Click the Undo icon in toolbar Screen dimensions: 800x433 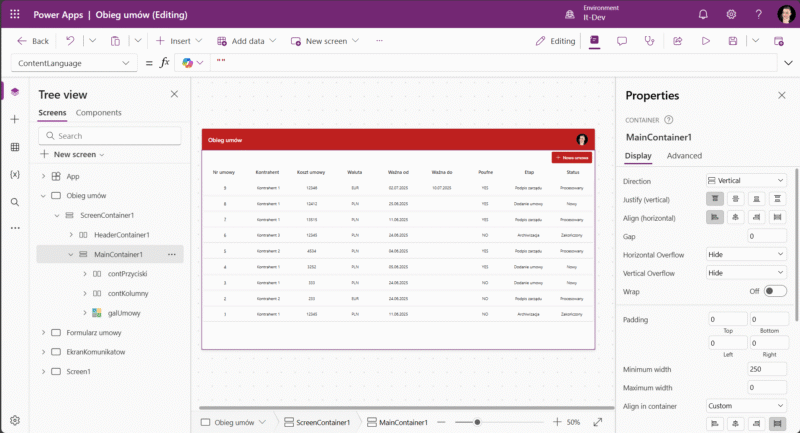(x=70, y=41)
